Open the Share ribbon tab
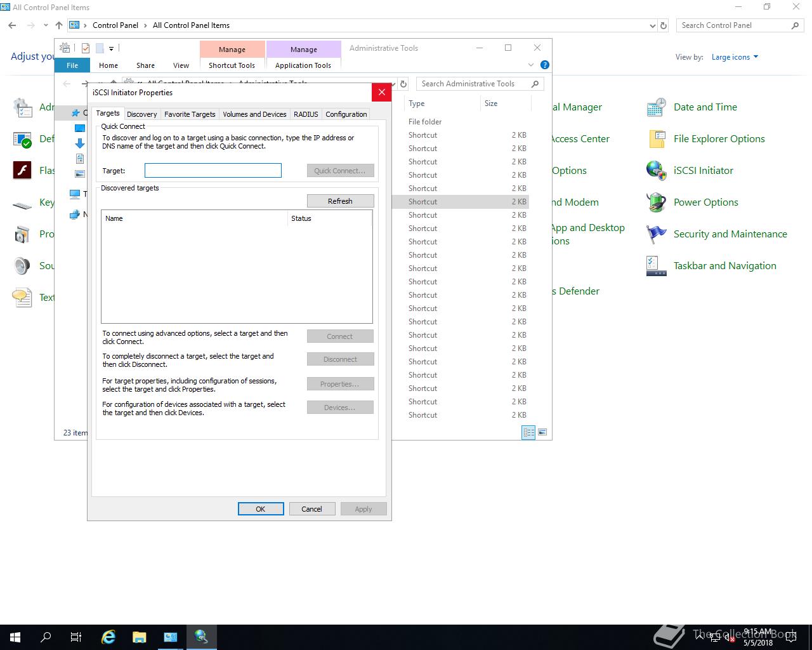The image size is (812, 650). point(145,65)
